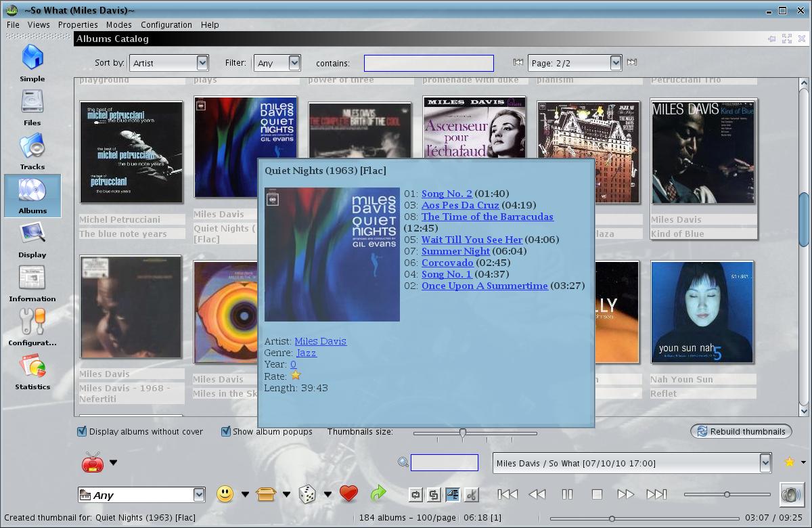
Task: Toggle shuffle mode button
Action: [x=434, y=495]
